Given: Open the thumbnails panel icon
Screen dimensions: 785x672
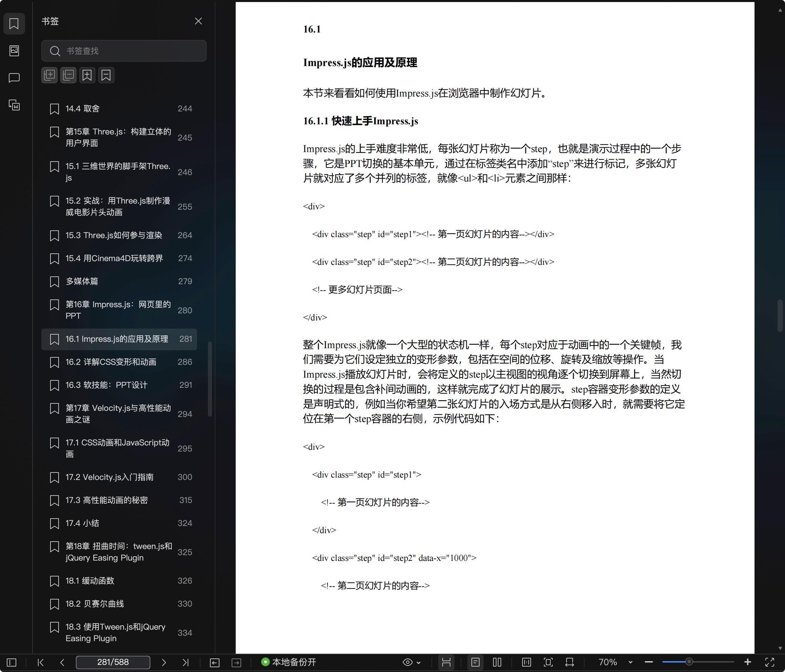Looking at the screenshot, I should (x=14, y=51).
